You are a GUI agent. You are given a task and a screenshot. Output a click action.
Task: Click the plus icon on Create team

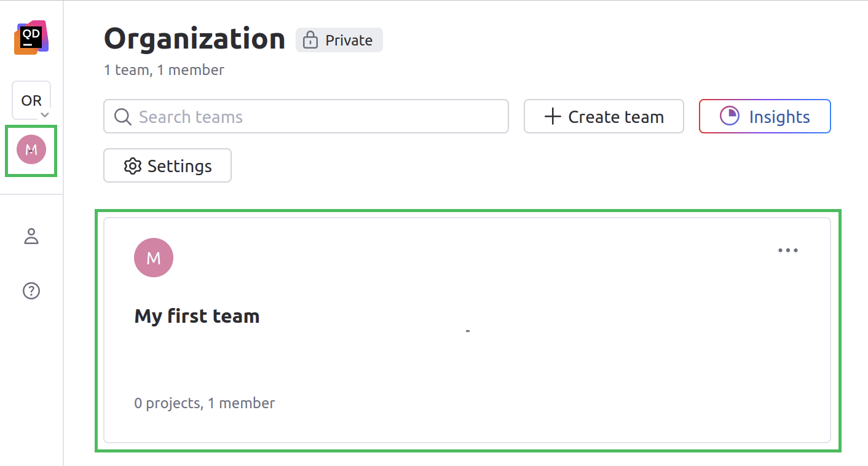pos(552,116)
